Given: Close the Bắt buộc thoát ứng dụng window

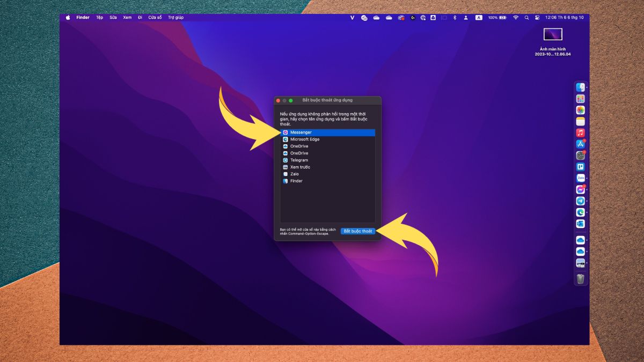Looking at the screenshot, I should point(278,101).
